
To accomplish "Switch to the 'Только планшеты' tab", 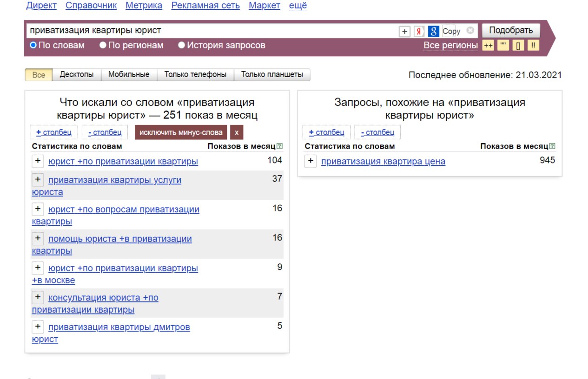I will [x=272, y=74].
